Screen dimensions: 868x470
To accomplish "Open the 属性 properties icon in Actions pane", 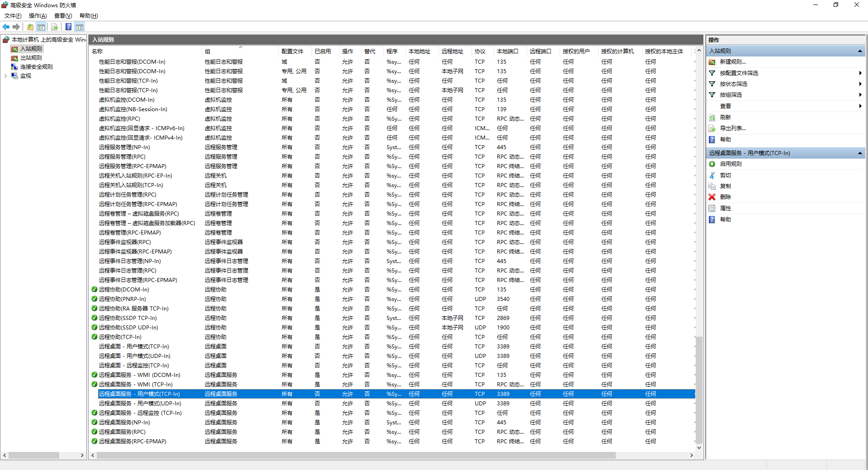I will click(x=712, y=208).
